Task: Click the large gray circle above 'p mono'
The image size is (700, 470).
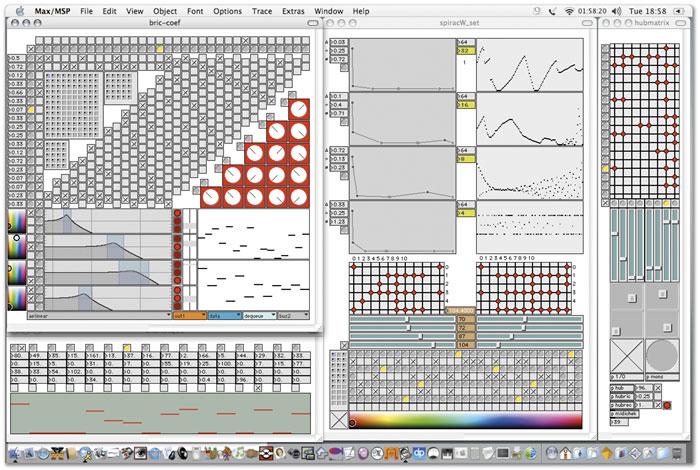Action: [662, 356]
